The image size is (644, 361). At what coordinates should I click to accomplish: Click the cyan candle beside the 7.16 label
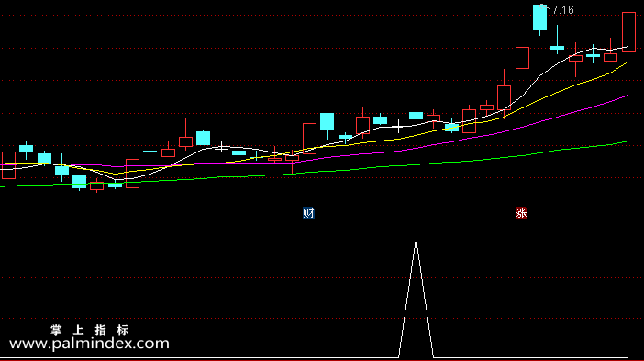pyautogui.click(x=539, y=19)
